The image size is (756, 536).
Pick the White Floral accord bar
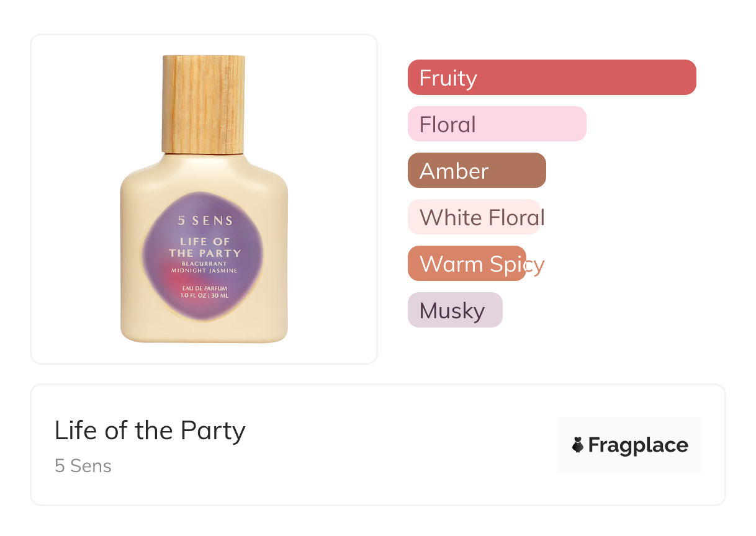click(474, 217)
